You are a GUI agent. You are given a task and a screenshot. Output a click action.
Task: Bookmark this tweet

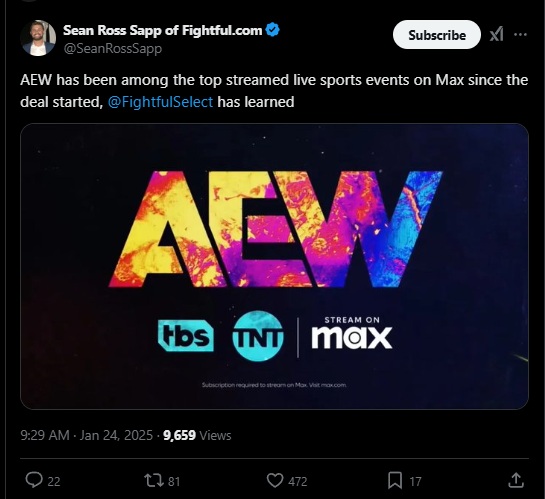(395, 481)
